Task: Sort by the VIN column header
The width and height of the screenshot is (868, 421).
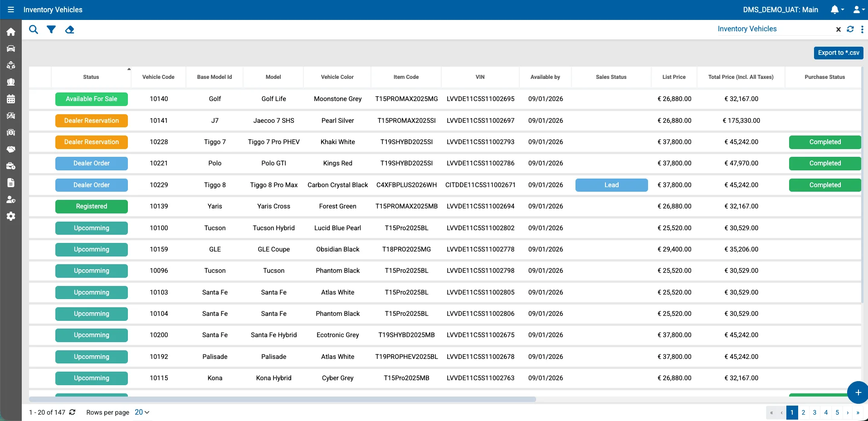Action: point(480,77)
